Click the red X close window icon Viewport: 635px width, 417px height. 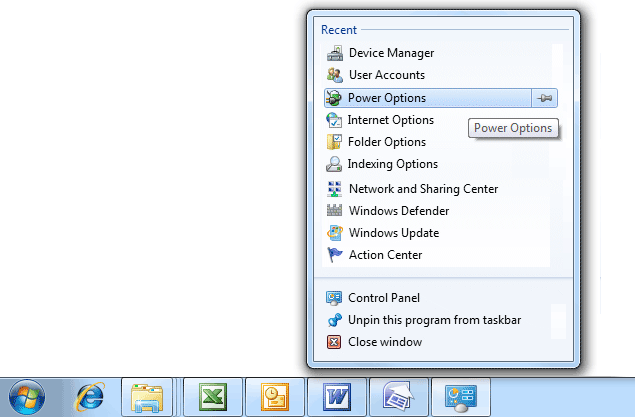[x=334, y=342]
